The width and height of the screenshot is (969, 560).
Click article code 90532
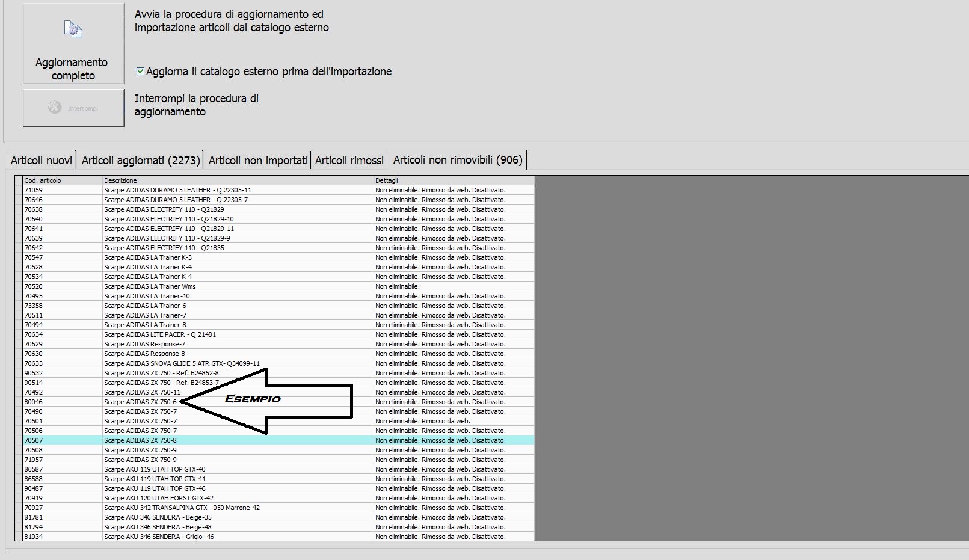click(x=34, y=373)
